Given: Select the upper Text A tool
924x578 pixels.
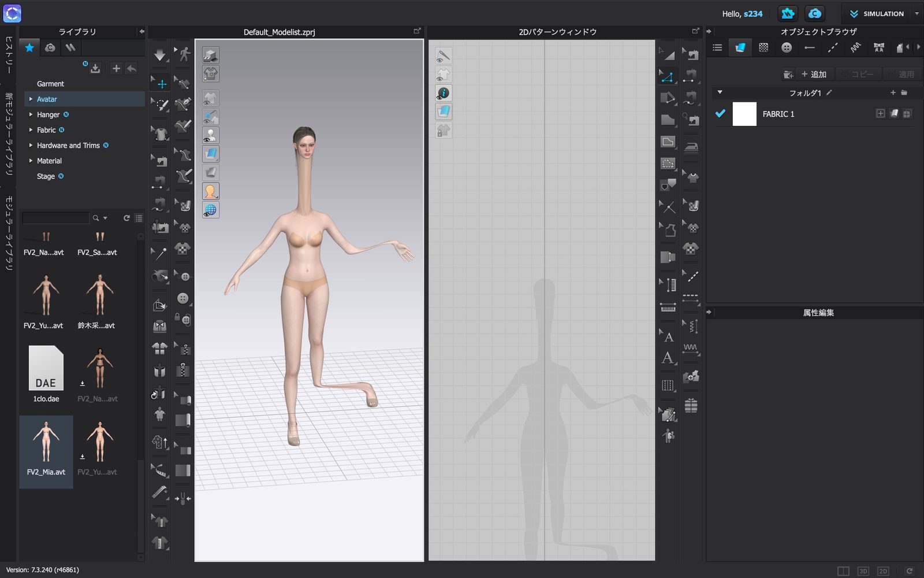Looking at the screenshot, I should [x=668, y=337].
